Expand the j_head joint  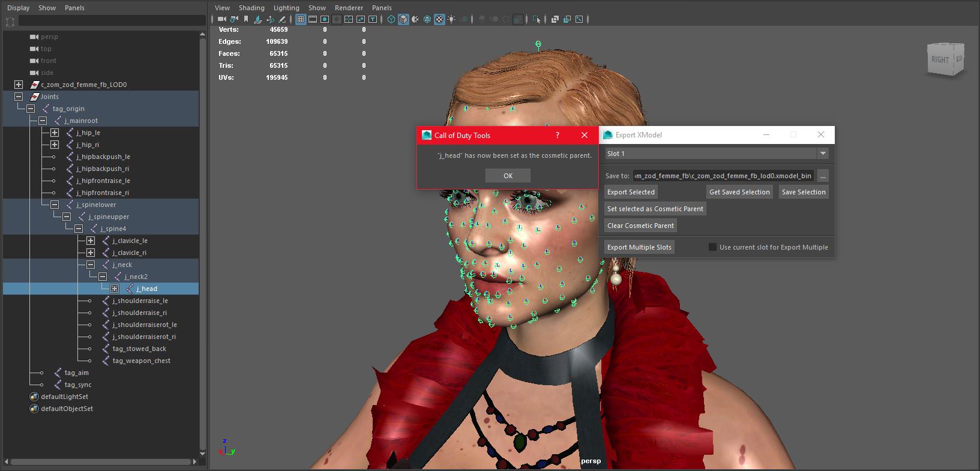tap(115, 289)
